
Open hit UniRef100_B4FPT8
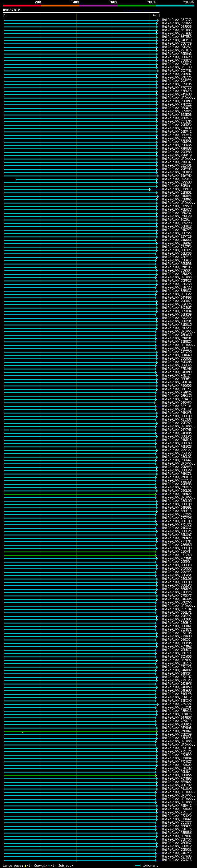pos(177,40)
